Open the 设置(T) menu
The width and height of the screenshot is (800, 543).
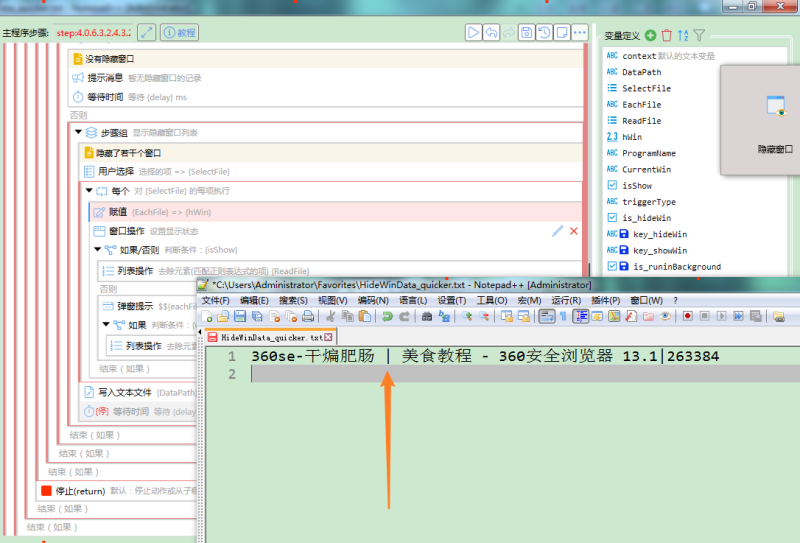(x=452, y=300)
